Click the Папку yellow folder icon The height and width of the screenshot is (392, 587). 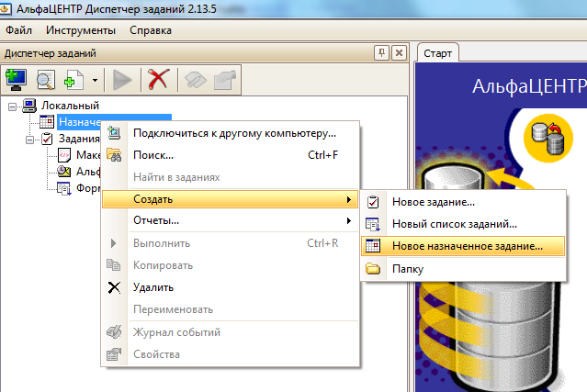coord(373,269)
